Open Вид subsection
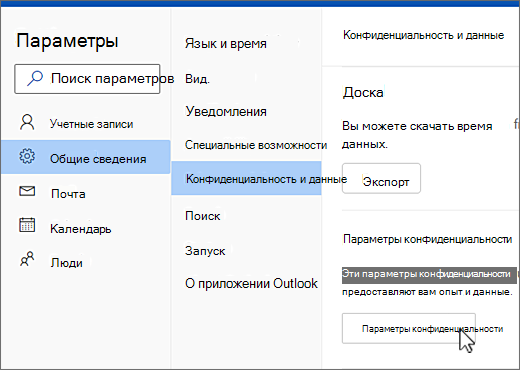Image resolution: width=520 pixels, height=370 pixels. (x=197, y=79)
